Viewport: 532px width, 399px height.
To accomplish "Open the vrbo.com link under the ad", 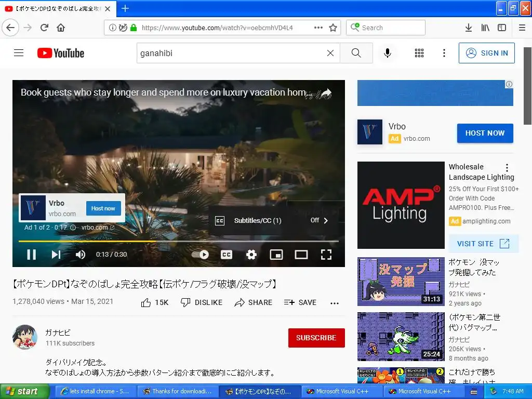I will (x=98, y=228).
